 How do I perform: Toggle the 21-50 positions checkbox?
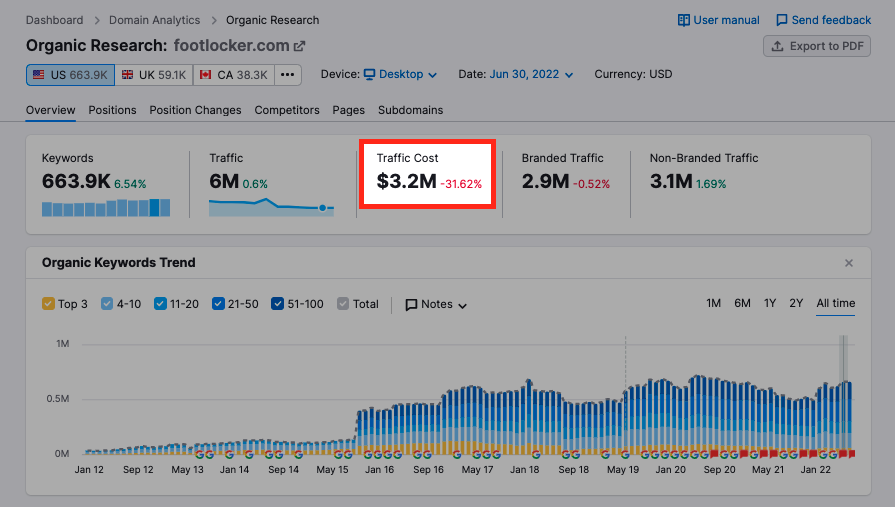(218, 304)
